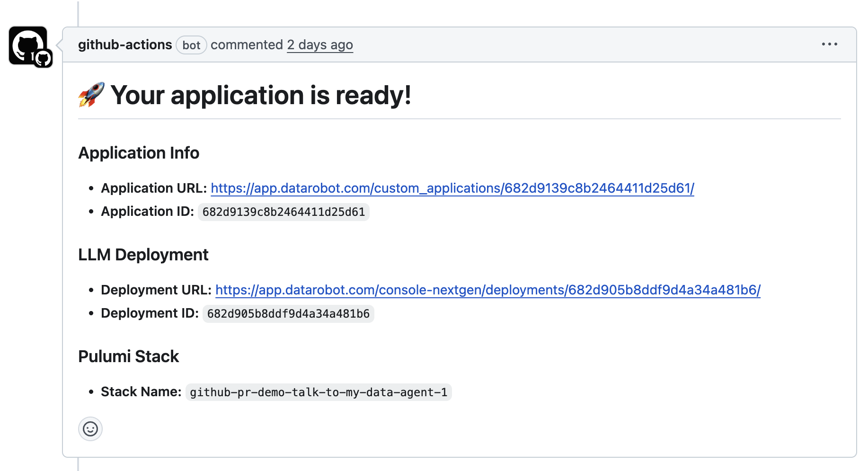Add a reaction with the smiley button
This screenshot has width=868, height=471.
(x=90, y=429)
